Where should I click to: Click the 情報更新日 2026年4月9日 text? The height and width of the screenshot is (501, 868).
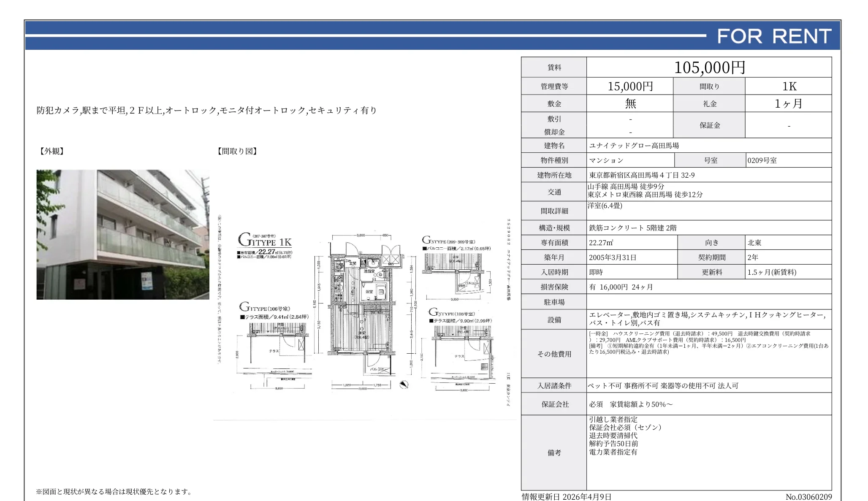tap(567, 496)
